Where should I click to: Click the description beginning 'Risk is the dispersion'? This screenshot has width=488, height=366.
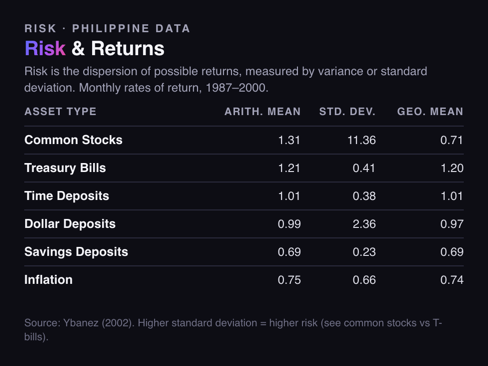point(226,79)
